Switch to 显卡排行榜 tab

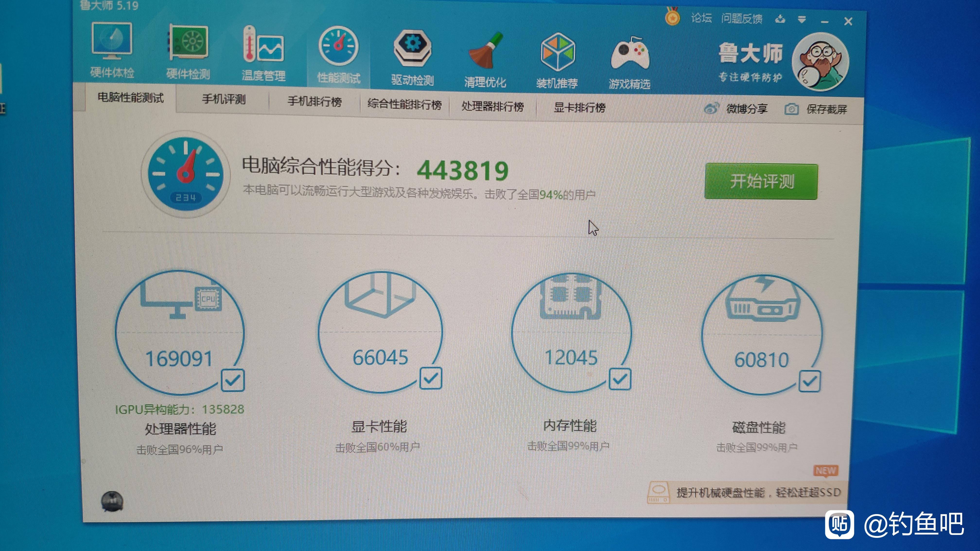[x=579, y=108]
